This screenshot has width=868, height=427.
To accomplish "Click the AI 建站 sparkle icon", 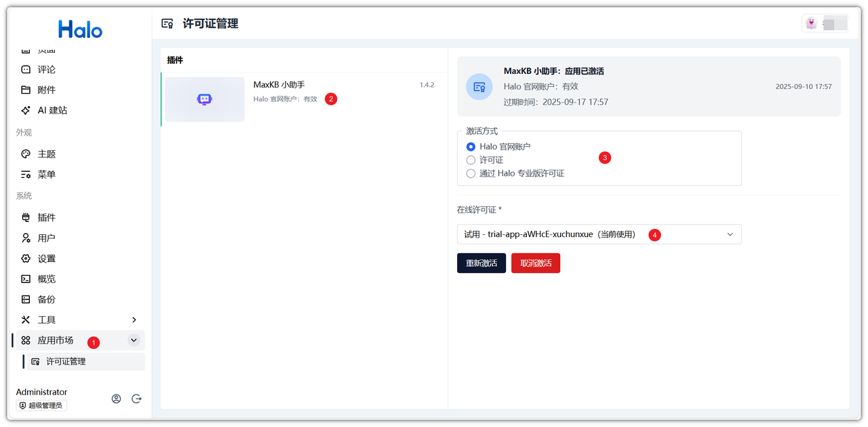I will click(26, 110).
